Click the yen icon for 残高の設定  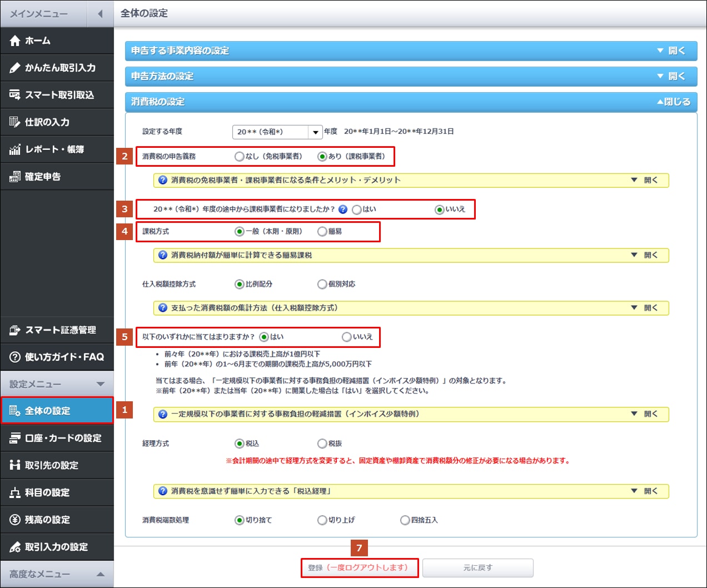tap(15, 520)
